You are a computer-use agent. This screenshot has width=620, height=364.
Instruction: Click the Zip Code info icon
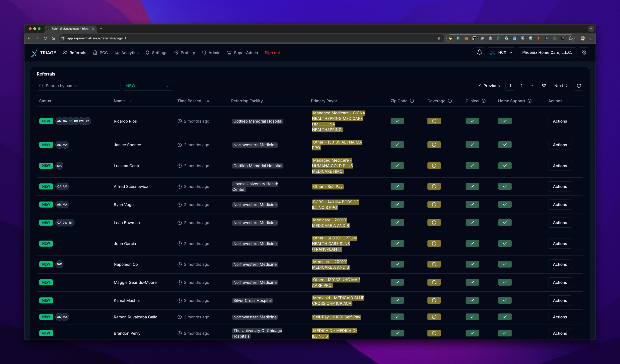(412, 101)
